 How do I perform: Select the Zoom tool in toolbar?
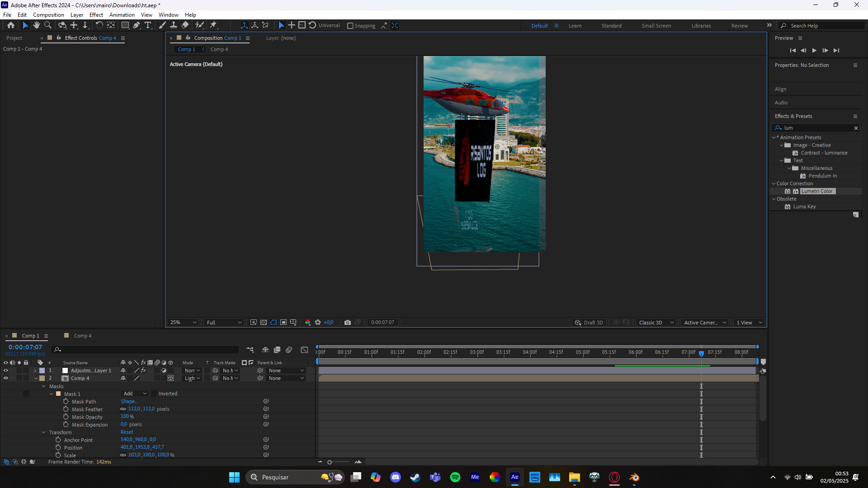coord(48,25)
